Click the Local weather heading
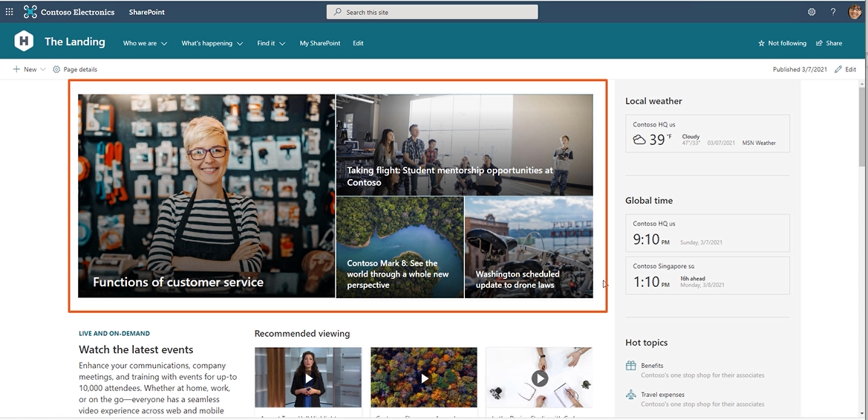 [653, 101]
